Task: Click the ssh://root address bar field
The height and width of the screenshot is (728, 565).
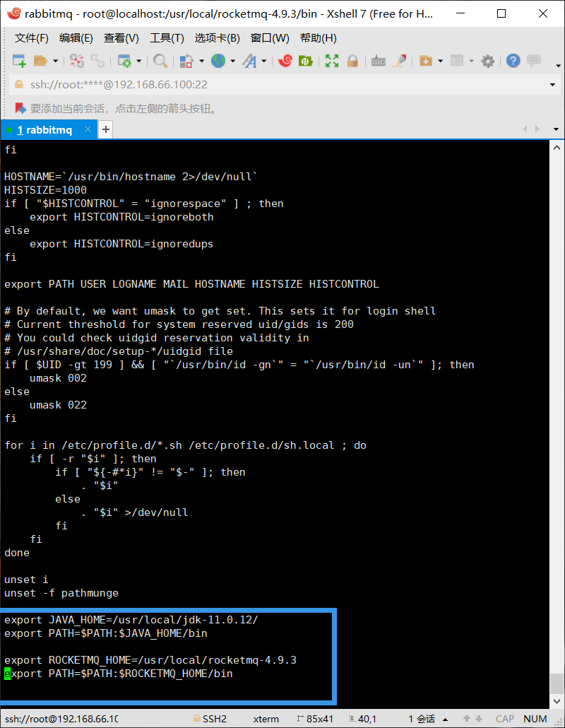Action: coord(283,85)
